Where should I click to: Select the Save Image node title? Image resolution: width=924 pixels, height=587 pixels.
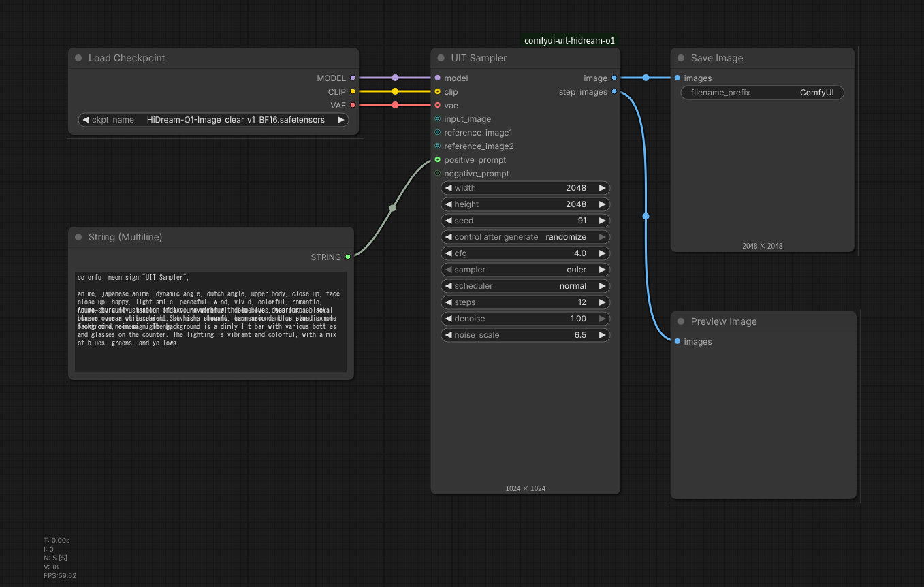point(717,58)
